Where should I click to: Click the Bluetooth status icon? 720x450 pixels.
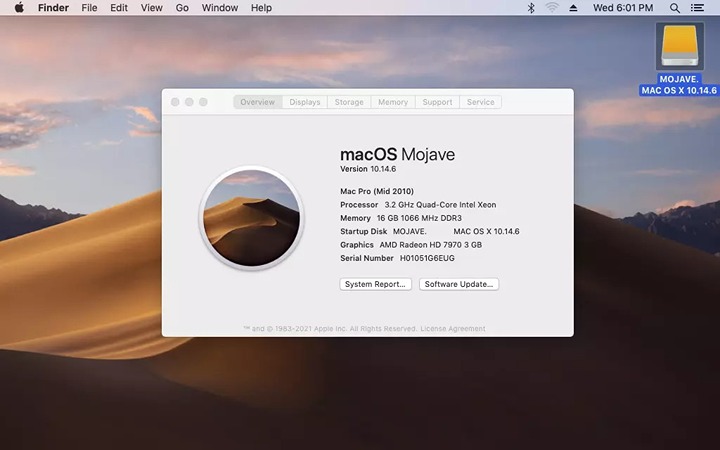[531, 8]
